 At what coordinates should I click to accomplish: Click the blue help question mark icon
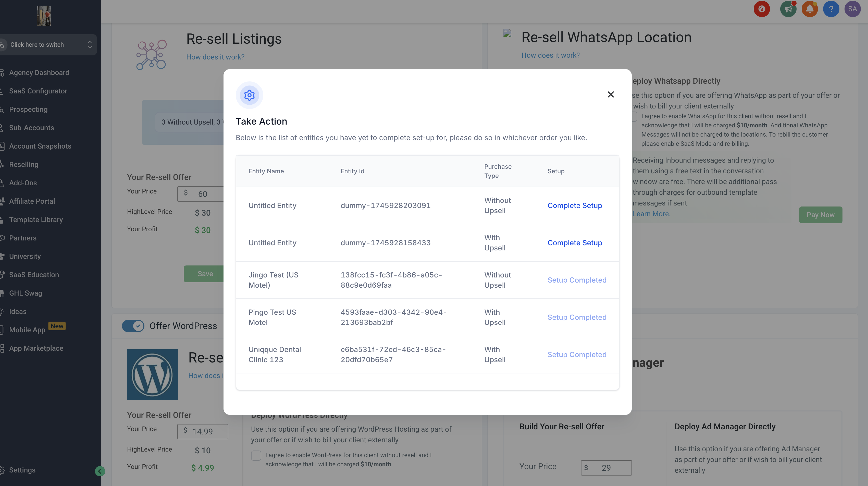[831, 9]
